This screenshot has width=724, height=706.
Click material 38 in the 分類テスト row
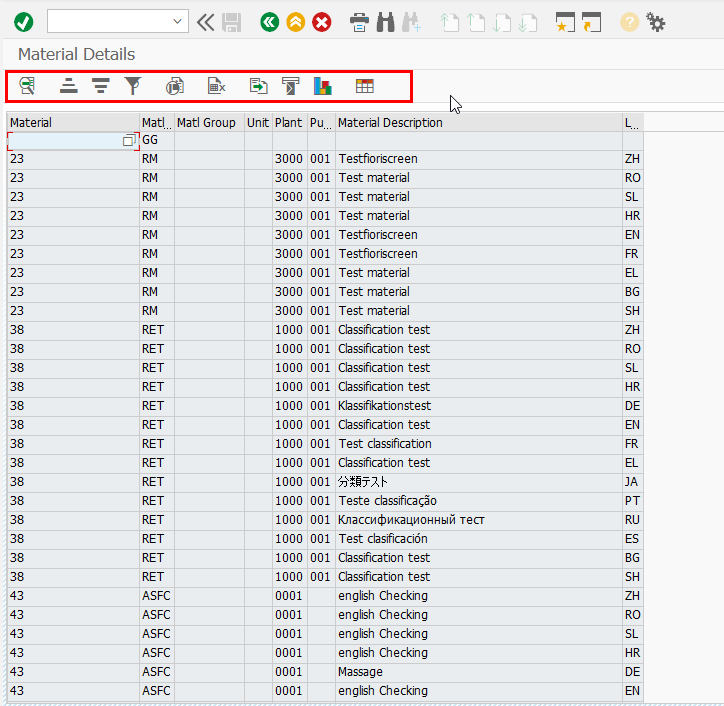[17, 482]
